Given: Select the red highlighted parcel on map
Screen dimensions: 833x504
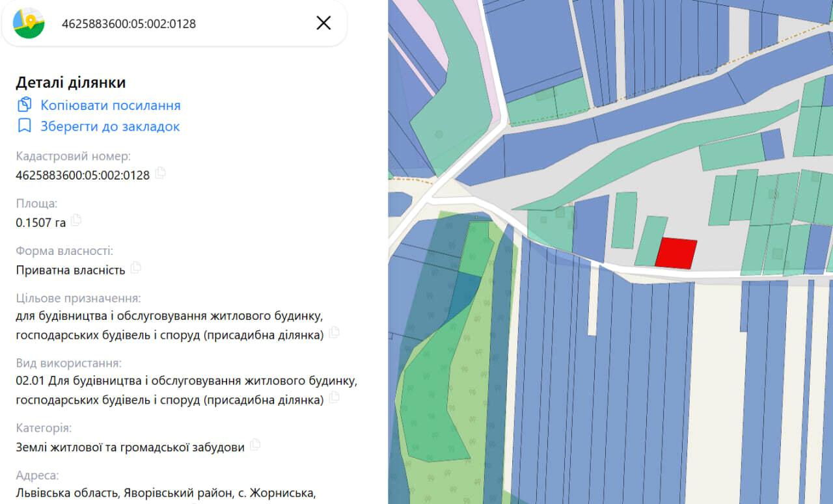Looking at the screenshot, I should pyautogui.click(x=676, y=254).
